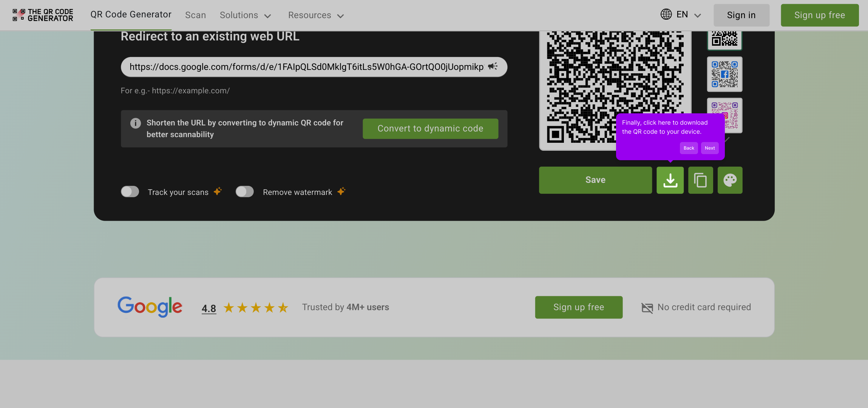Expand the Resources menu

point(316,15)
